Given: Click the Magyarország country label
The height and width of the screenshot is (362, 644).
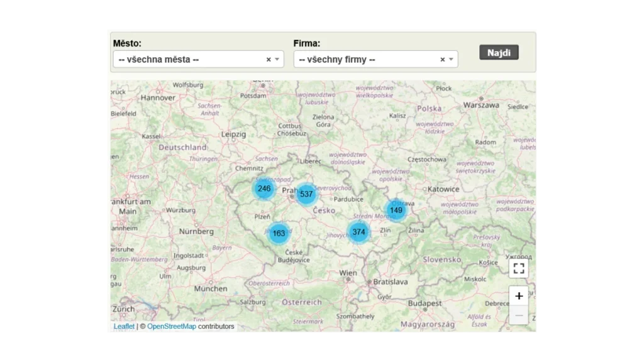Looking at the screenshot, I should tap(428, 324).
